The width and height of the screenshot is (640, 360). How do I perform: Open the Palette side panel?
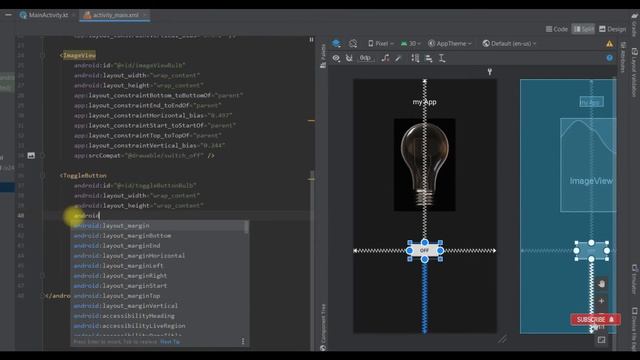coord(323,56)
